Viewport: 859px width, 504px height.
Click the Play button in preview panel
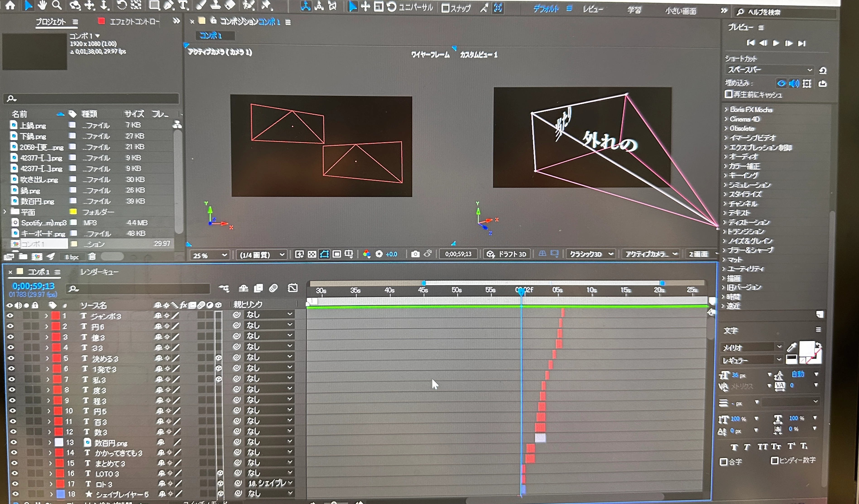tap(776, 43)
